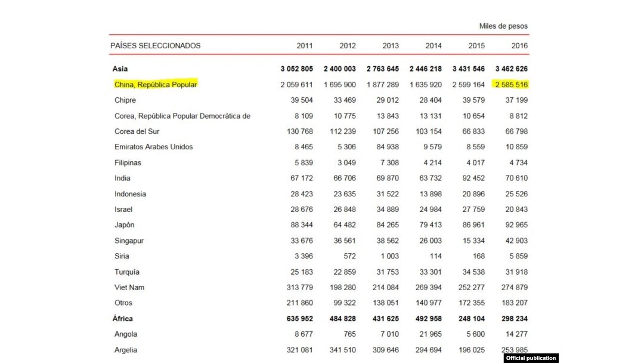644x363 pixels.
Task: Click Otros 2016 value 183 207
Action: click(x=515, y=303)
